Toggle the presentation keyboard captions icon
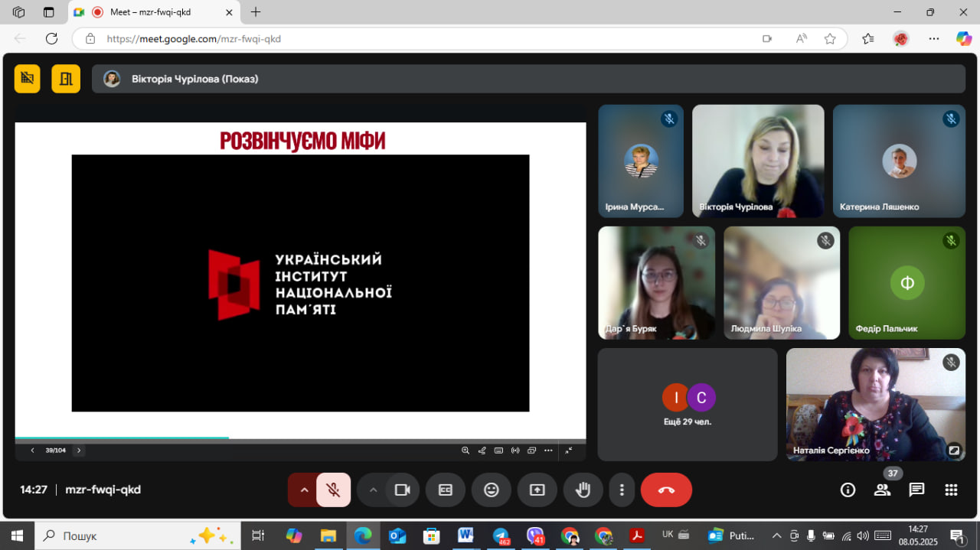980x550 pixels. [498, 451]
